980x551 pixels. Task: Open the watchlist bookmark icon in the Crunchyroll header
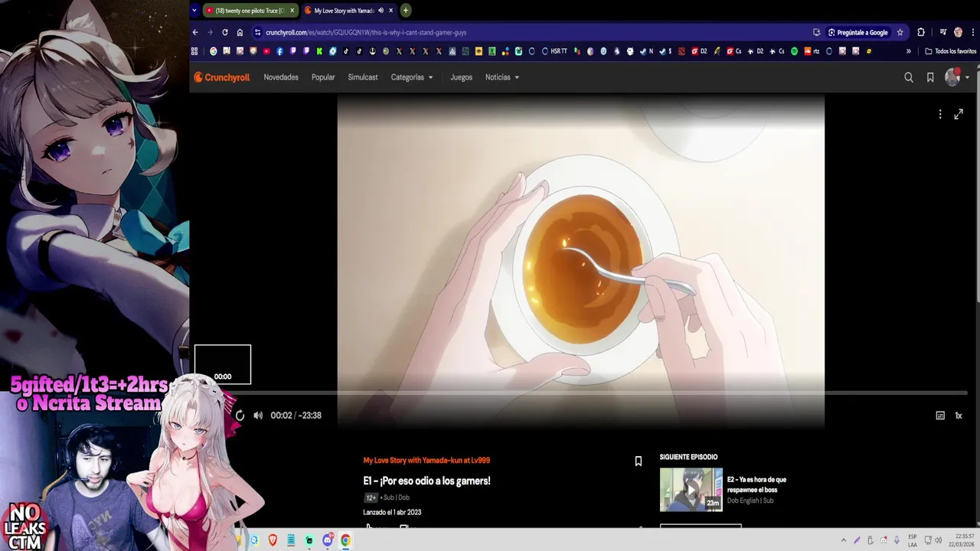click(930, 77)
